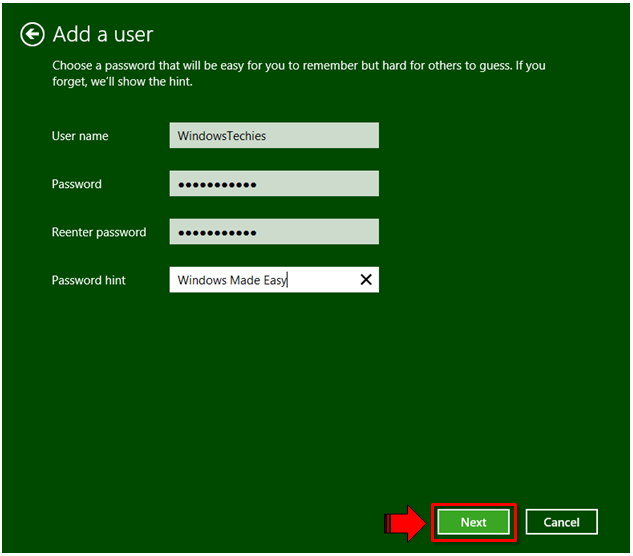Click the masked dots in Password field
This screenshot has width=633, height=556.
pyautogui.click(x=217, y=185)
